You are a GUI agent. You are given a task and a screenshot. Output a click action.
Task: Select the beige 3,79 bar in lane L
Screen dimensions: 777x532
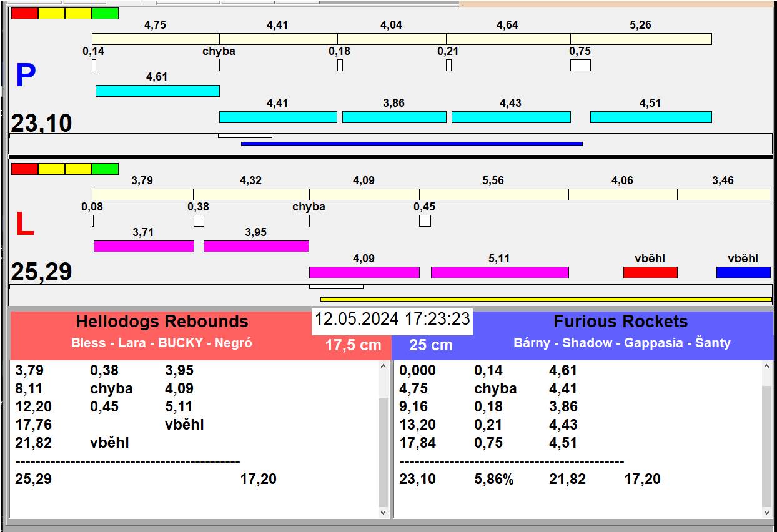142,194
